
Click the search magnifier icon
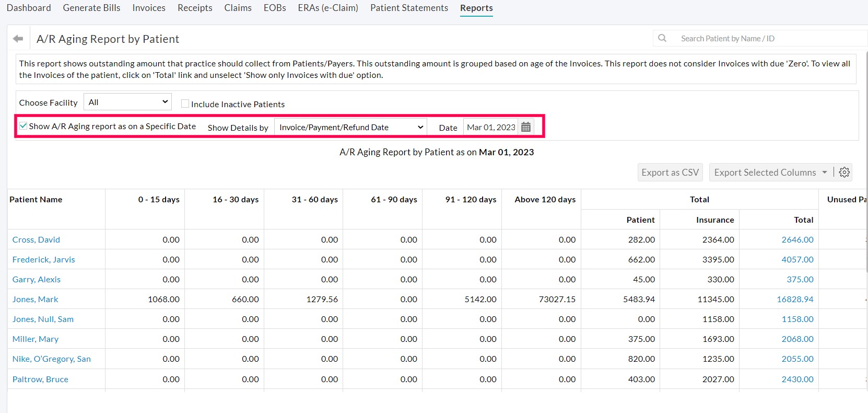662,38
